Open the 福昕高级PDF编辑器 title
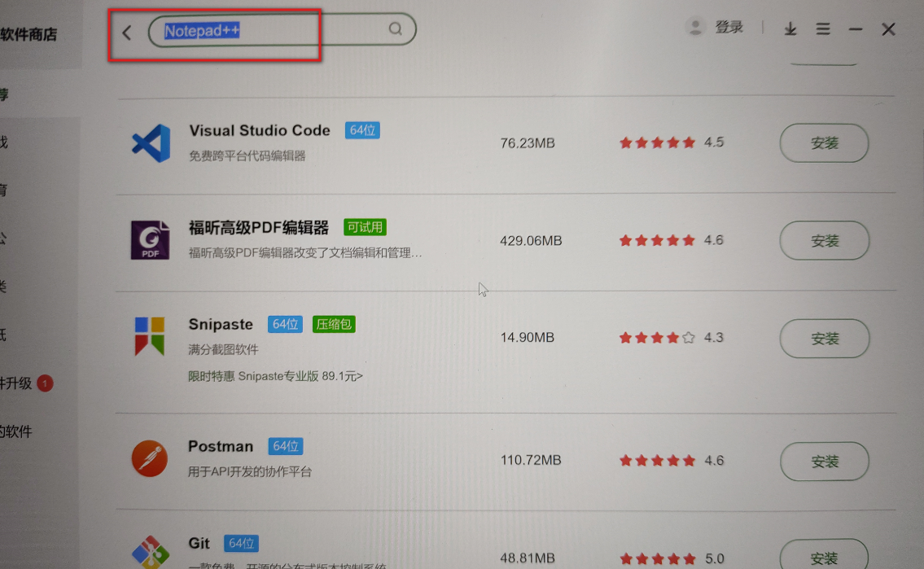Viewport: 924px width, 569px height. [259, 227]
